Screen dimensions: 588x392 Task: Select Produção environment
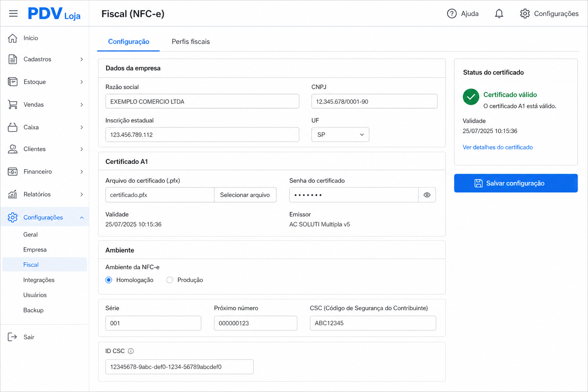[170, 280]
